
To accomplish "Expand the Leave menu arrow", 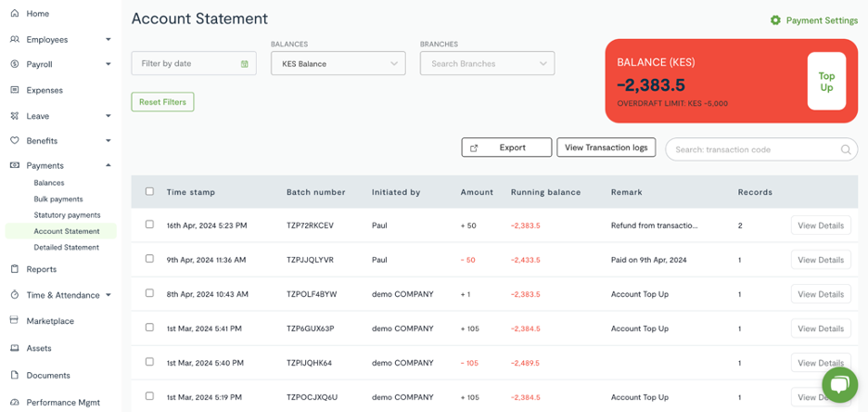I will (x=108, y=116).
